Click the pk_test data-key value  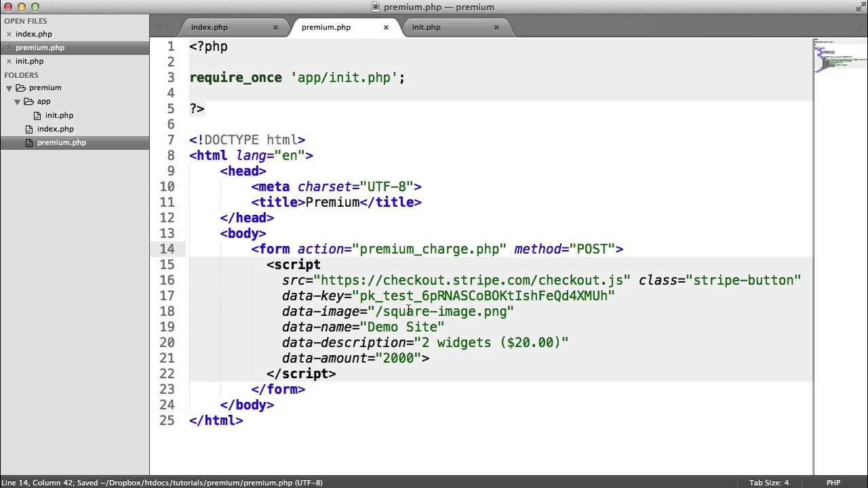click(484, 296)
